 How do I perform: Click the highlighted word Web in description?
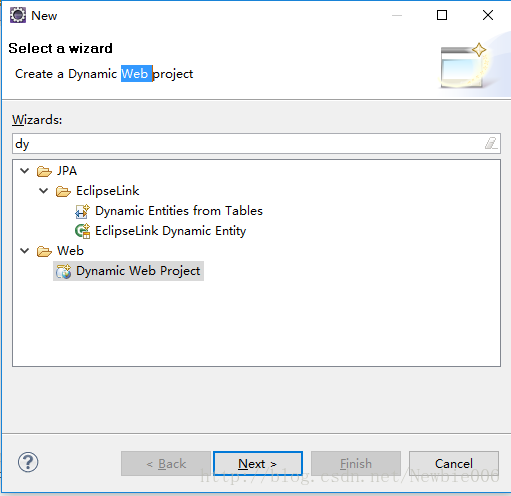(136, 74)
